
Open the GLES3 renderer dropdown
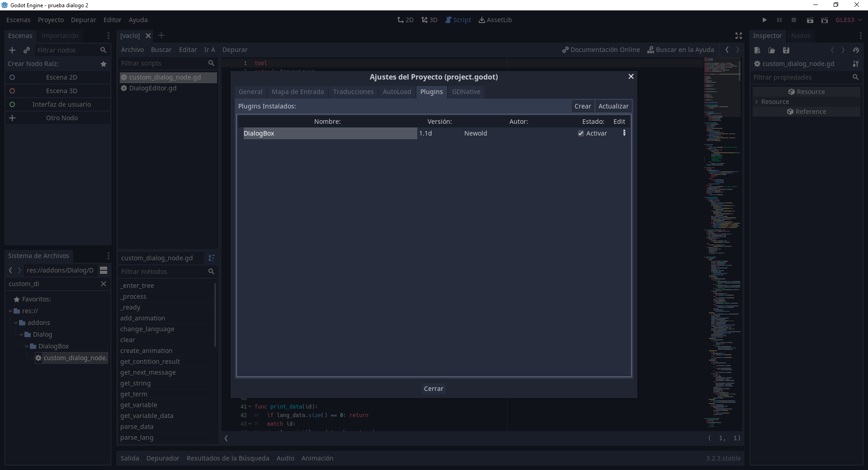849,20
